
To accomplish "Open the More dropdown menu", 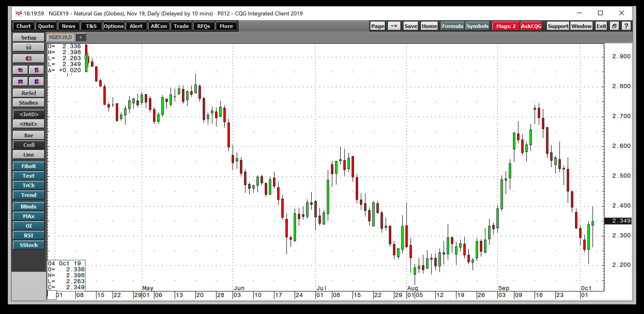I will pyautogui.click(x=226, y=26).
